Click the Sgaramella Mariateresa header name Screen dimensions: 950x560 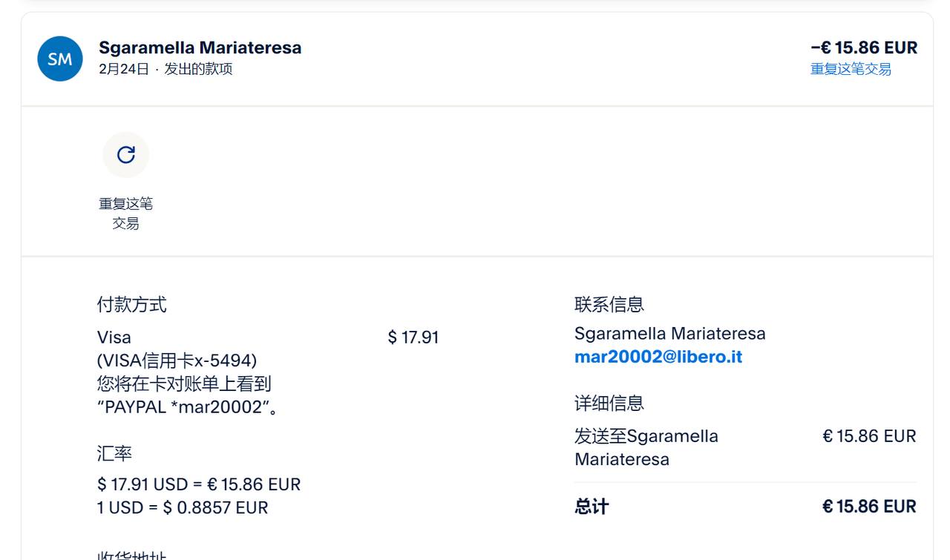pos(200,47)
